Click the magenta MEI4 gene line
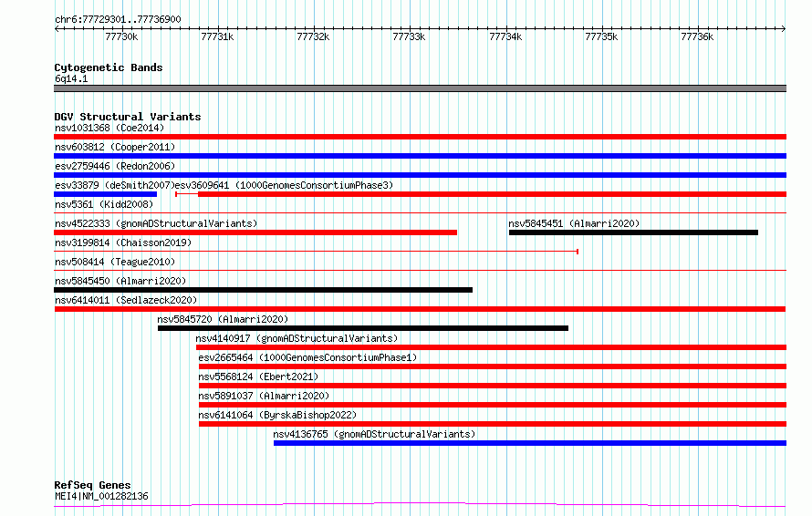 (420, 505)
